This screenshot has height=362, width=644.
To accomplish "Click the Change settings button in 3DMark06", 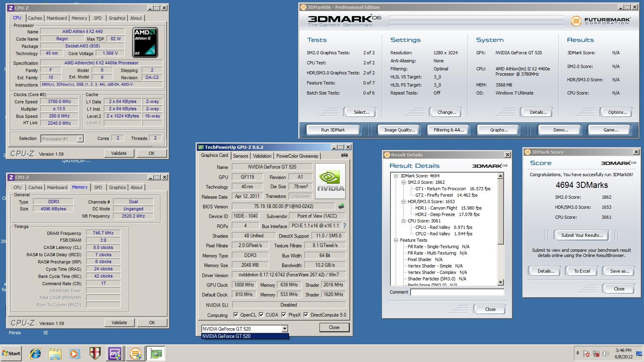I will (x=447, y=112).
